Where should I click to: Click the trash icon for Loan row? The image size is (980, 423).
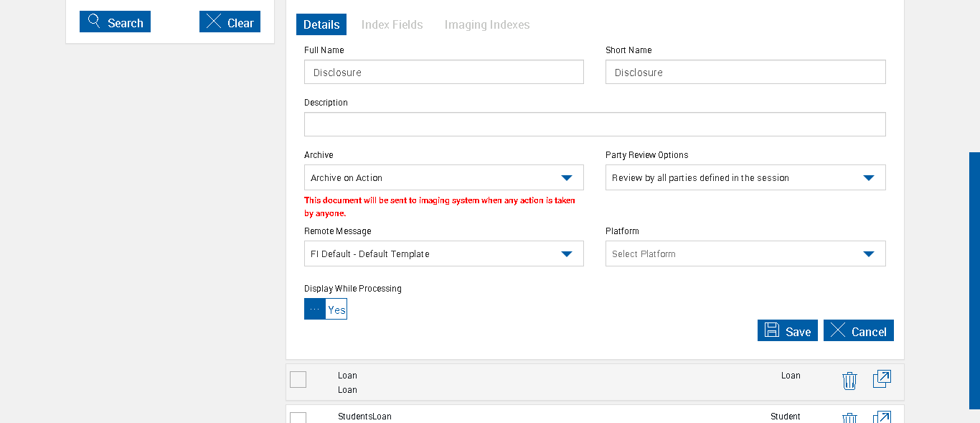(x=849, y=381)
